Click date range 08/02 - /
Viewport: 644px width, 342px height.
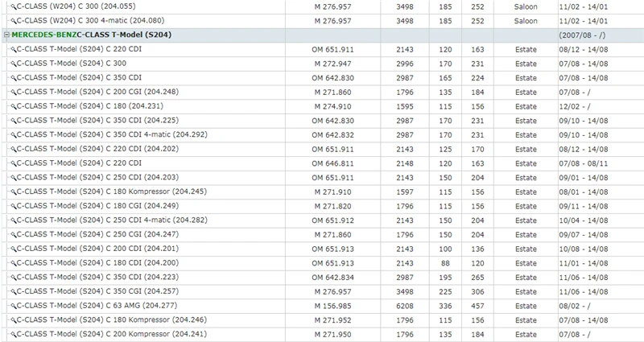coord(575,306)
